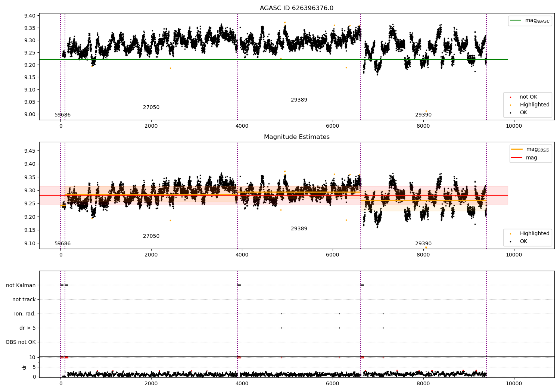Select the mag OBSID legend entry
Screen dimensions: 560x392
point(531,149)
